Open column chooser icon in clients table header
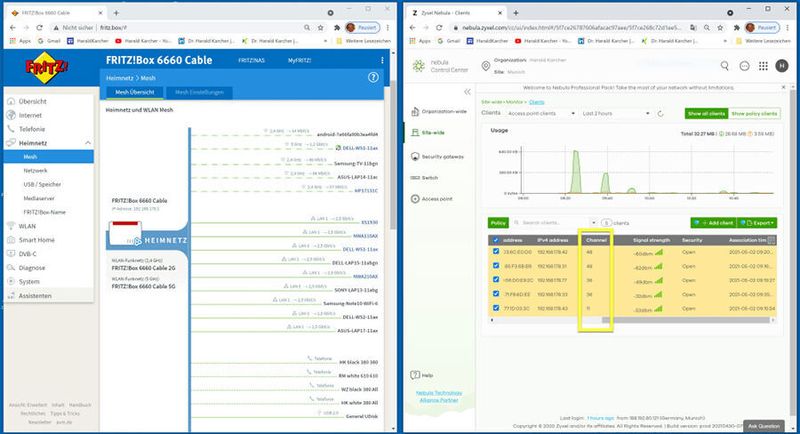 [x=771, y=240]
